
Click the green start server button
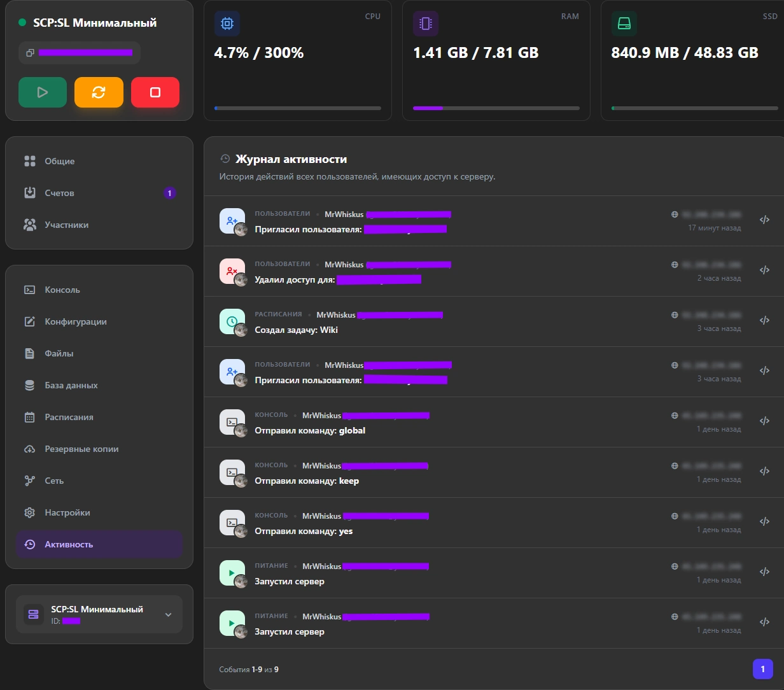[x=43, y=92]
